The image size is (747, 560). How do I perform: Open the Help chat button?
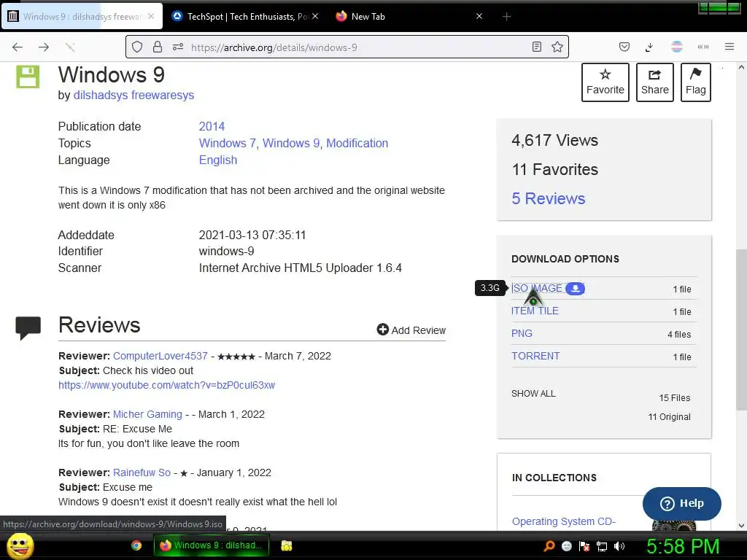tap(682, 503)
